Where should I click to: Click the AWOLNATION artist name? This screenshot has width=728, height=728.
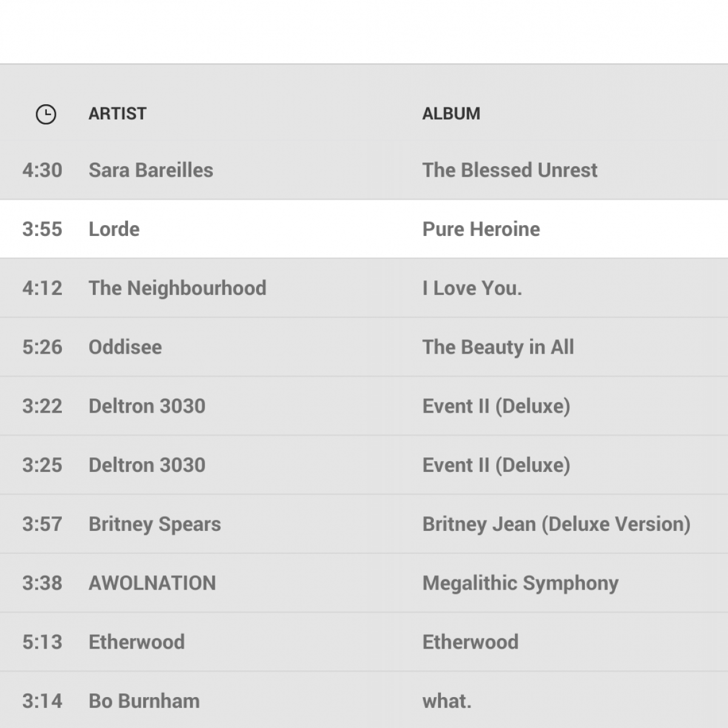coord(152,583)
